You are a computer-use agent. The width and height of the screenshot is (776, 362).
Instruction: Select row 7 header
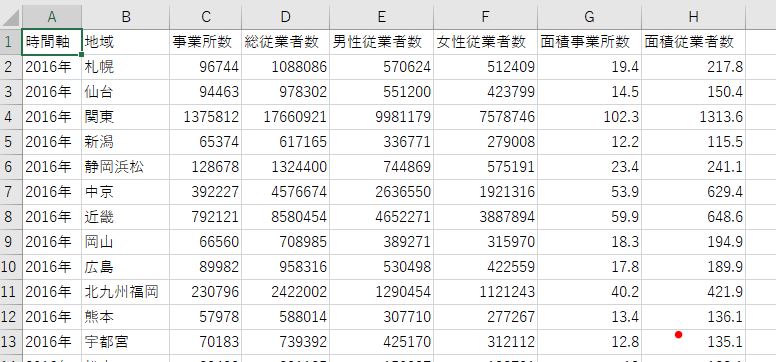(11, 192)
